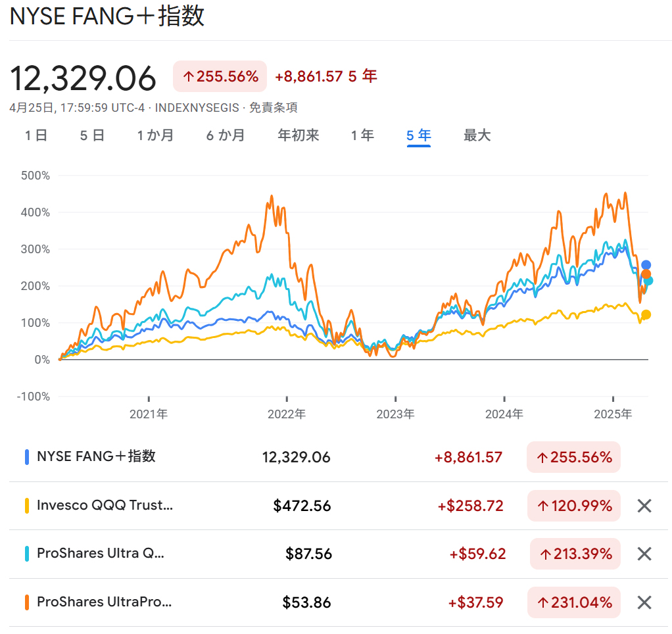Click the +$37.59 change value
The image size is (672, 634).
(x=475, y=602)
